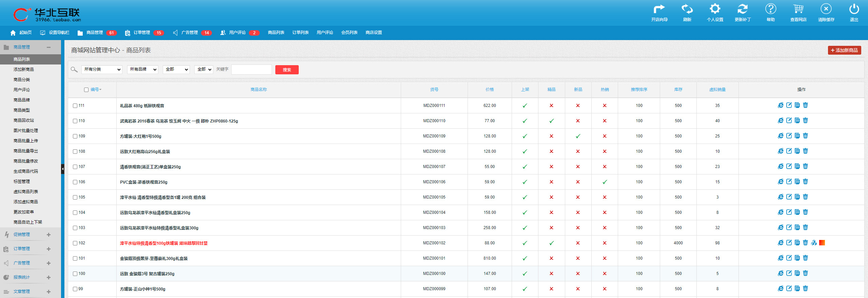This screenshot has width=868, height=298.
Task: Open the 所有品牌 brand dropdown
Action: [143, 69]
